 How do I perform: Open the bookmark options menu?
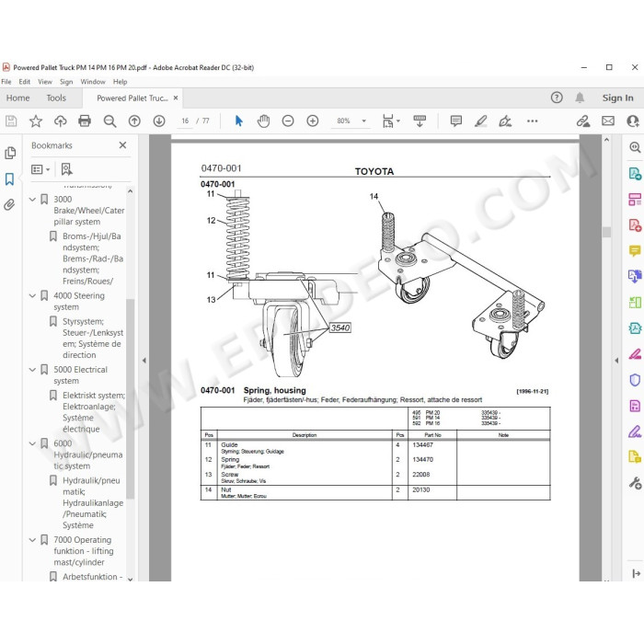[40, 169]
